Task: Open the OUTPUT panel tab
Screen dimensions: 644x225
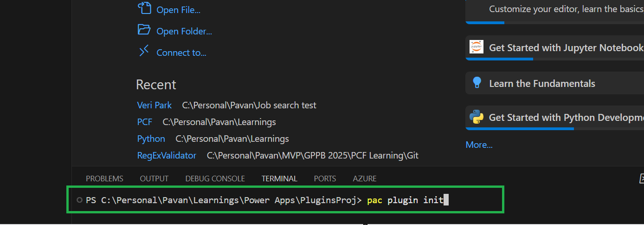Action: pyautogui.click(x=154, y=179)
